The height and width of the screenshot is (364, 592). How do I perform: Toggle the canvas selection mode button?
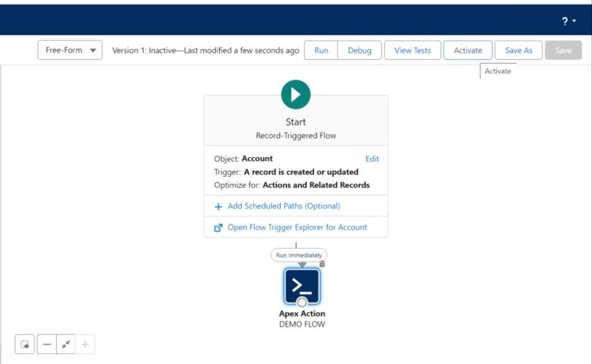25,344
